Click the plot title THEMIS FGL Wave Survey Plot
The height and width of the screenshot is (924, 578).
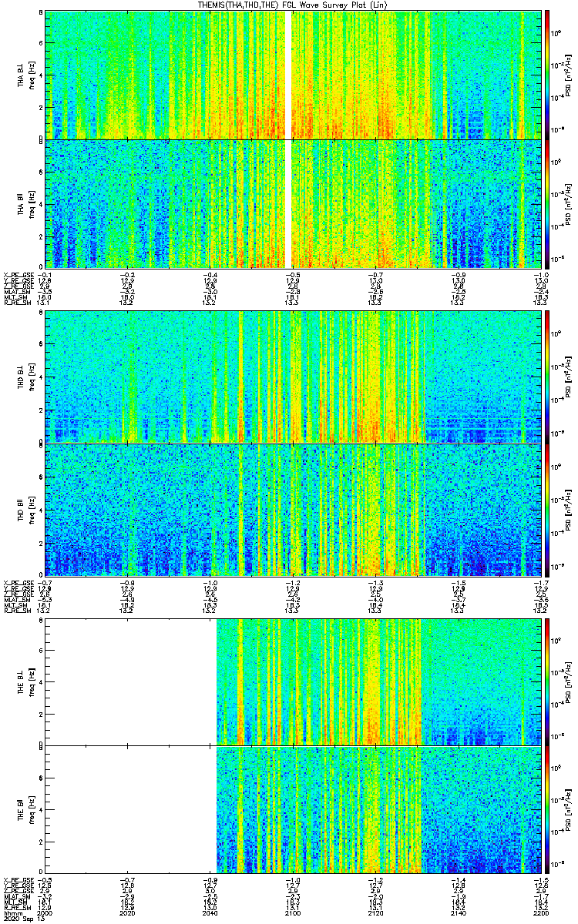point(291,5)
